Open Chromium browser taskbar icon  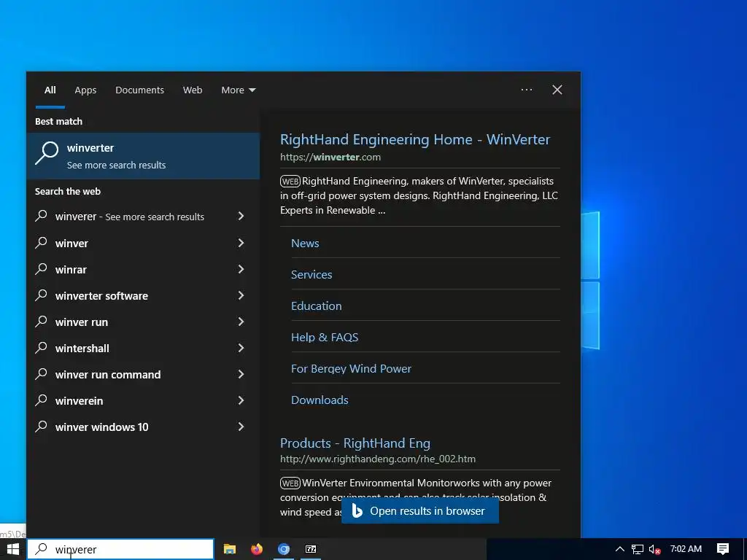pos(284,549)
